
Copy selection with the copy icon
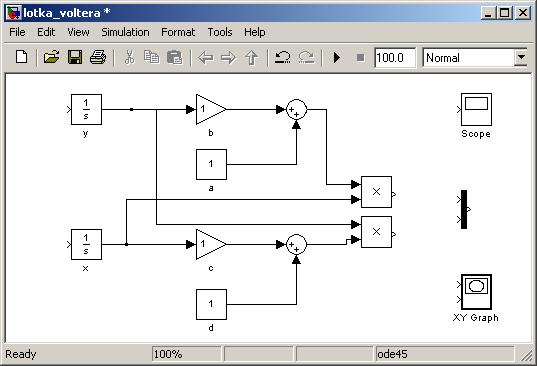coord(151,57)
